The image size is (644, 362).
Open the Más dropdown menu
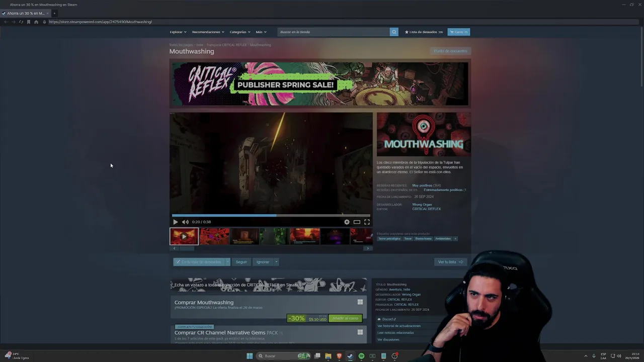point(261,32)
